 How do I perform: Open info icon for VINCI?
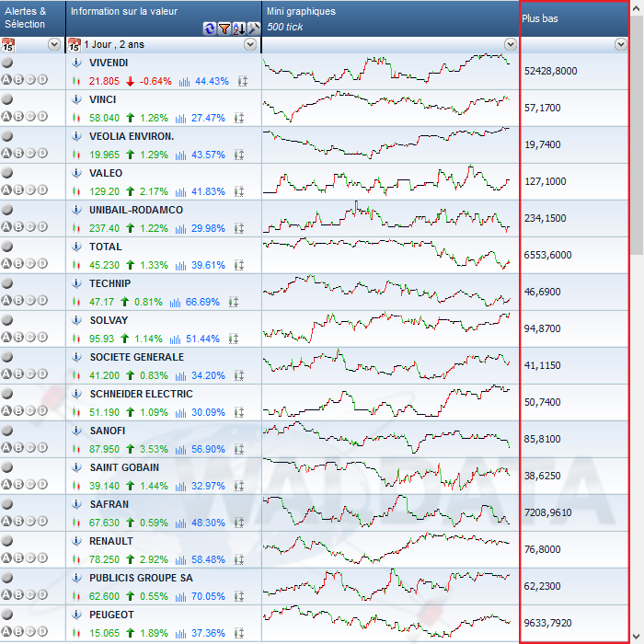pos(76,99)
